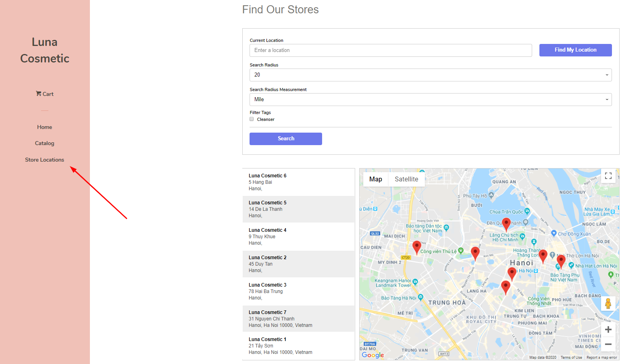Image resolution: width=643 pixels, height=364 pixels.
Task: Select Luna Cosmetic 1 store entry
Action: pos(298,346)
